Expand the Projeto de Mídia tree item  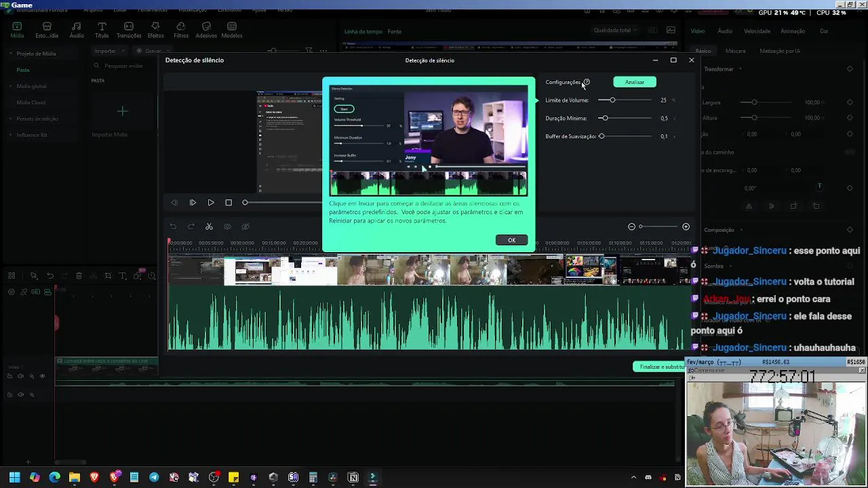pos(11,54)
